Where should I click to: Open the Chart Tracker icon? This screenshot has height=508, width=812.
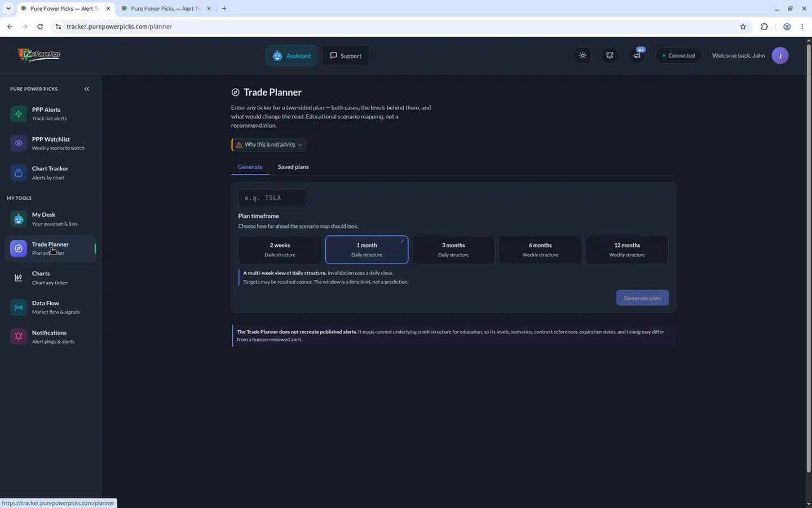click(19, 173)
